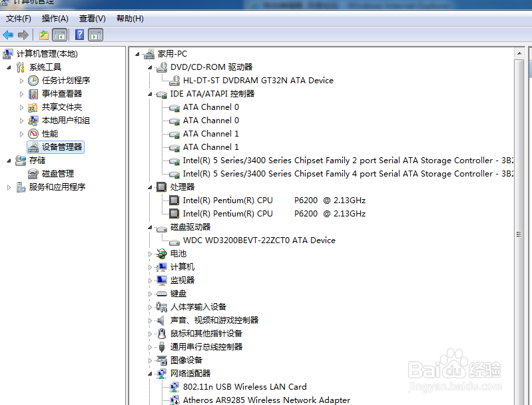Image resolution: width=532 pixels, height=405 pixels.
Task: Click the Up one level folder icon
Action: (x=44, y=35)
